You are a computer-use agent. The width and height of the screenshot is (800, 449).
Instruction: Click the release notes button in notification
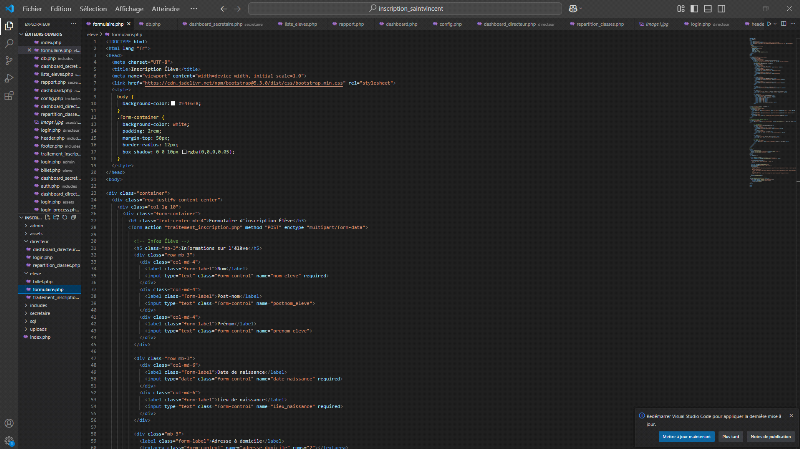(771, 436)
